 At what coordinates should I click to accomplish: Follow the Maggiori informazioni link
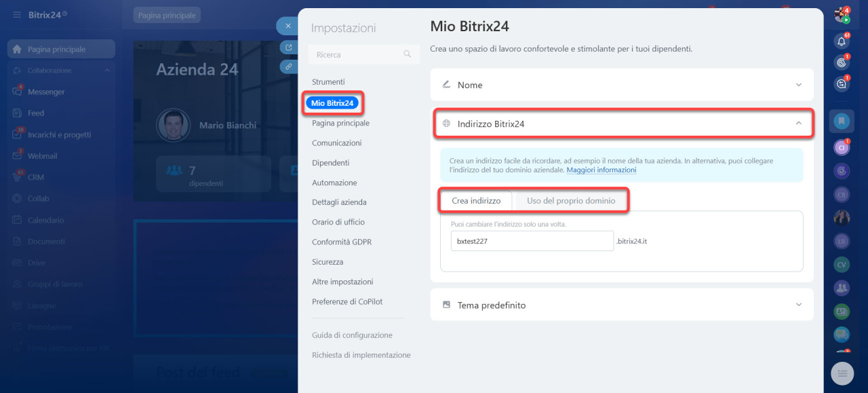(x=601, y=170)
